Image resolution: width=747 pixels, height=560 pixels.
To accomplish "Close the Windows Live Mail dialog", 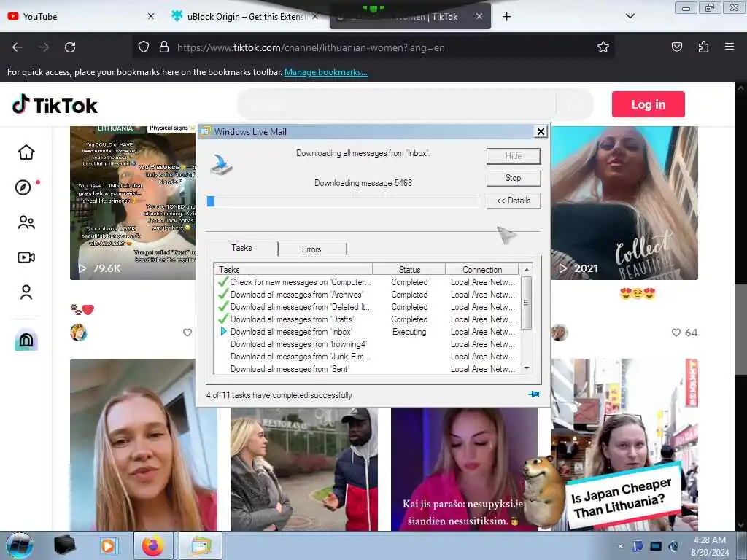I will (x=541, y=131).
